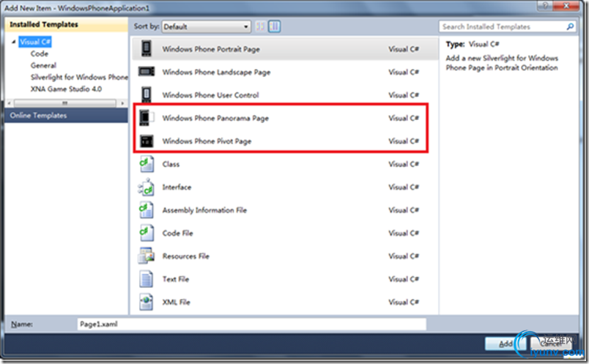Screen dimensions: 589x364
Task: Click Visual C# text in Text File row
Action: point(404,279)
